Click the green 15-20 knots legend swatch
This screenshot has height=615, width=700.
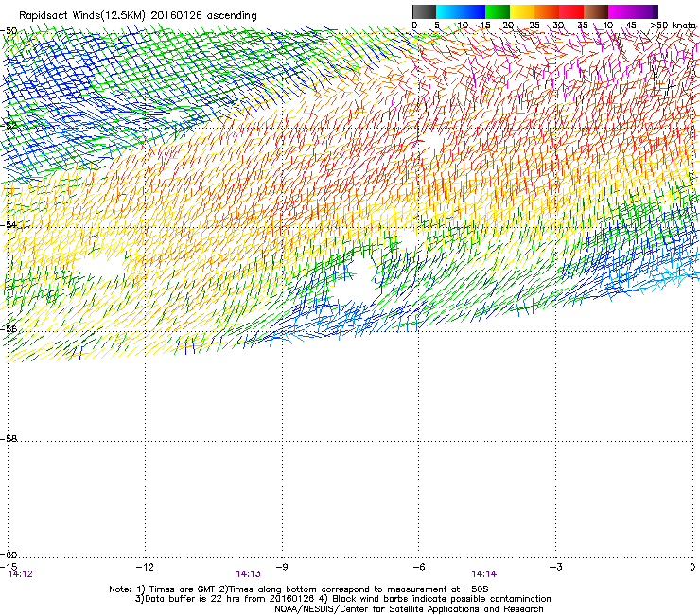[498, 11]
